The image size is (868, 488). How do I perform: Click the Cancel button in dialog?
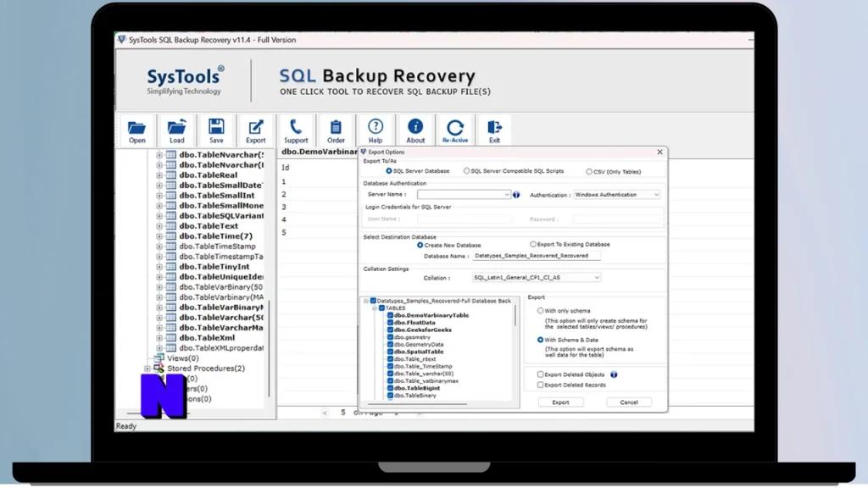(x=629, y=402)
